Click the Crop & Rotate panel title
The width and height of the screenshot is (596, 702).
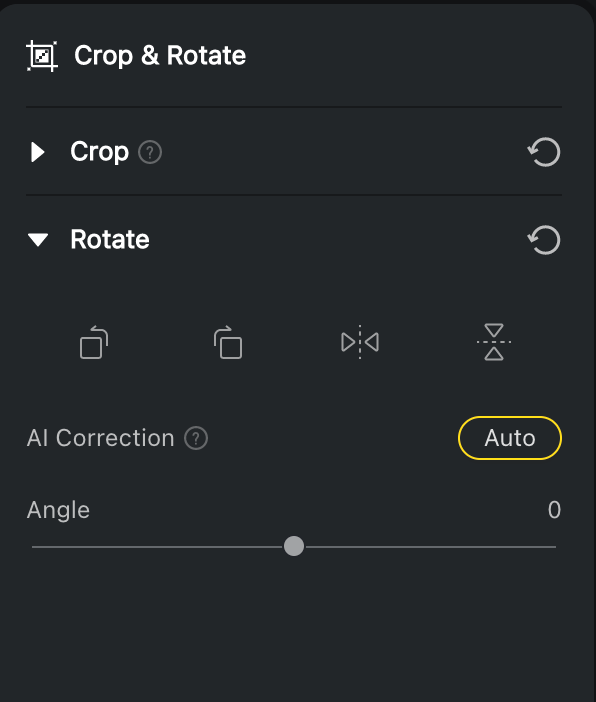(x=160, y=56)
